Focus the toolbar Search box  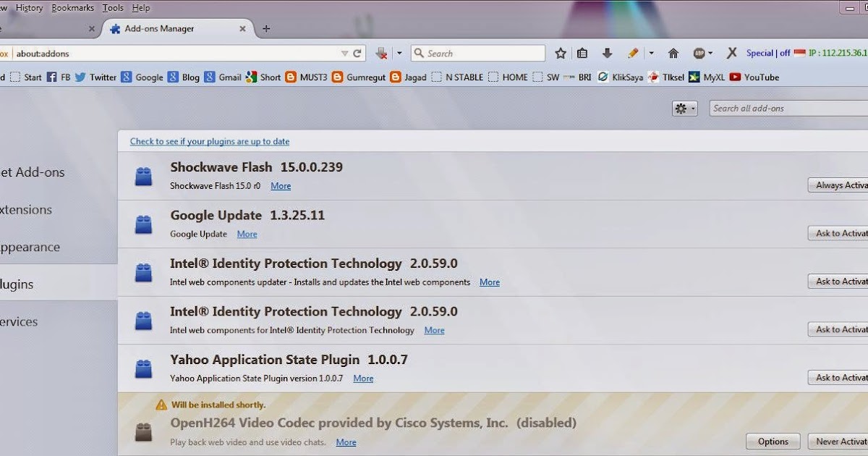[x=477, y=54]
